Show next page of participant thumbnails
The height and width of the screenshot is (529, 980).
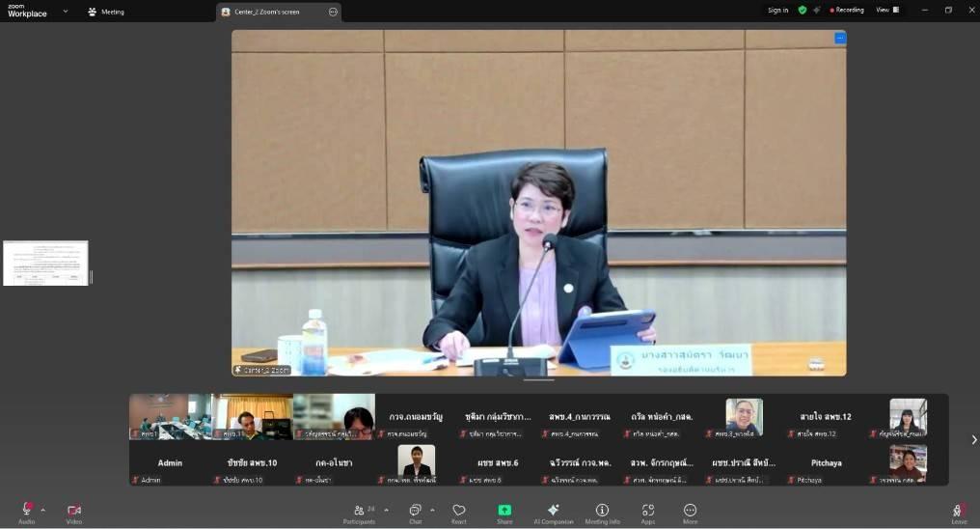point(973,439)
